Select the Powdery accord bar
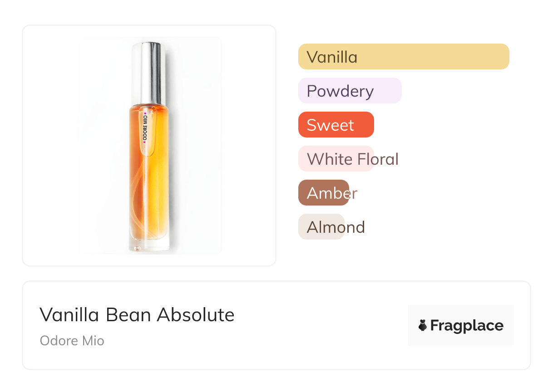This screenshot has height=392, width=553. (x=350, y=91)
